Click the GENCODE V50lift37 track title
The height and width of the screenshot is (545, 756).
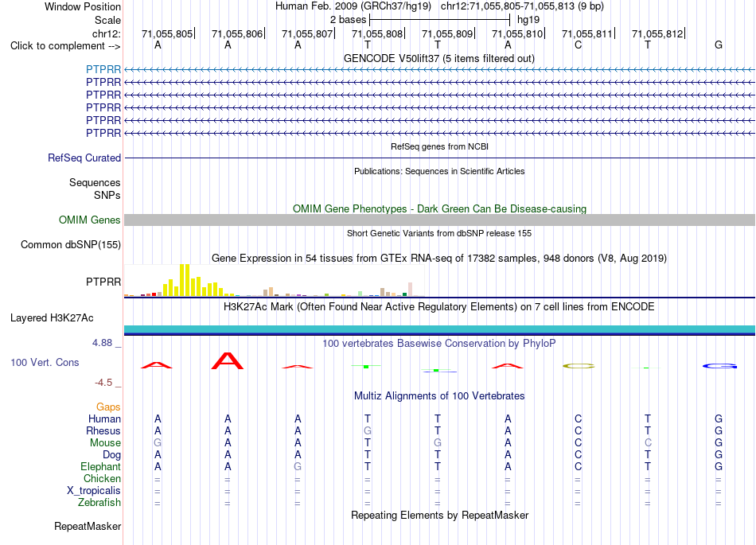[439, 59]
